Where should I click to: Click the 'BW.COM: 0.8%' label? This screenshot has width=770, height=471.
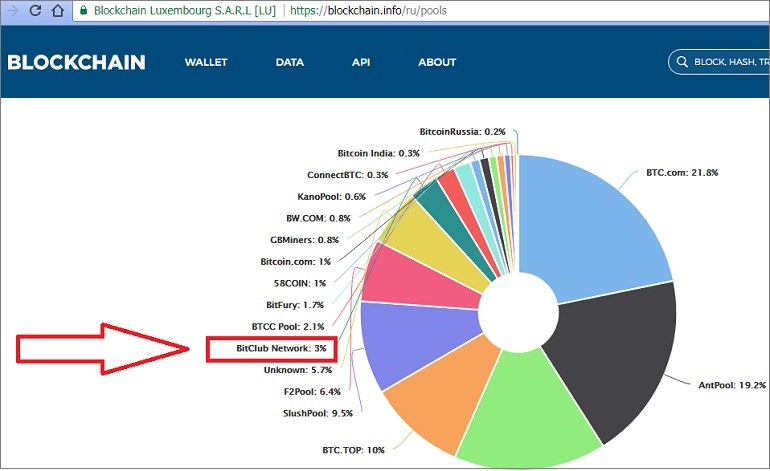tap(319, 218)
